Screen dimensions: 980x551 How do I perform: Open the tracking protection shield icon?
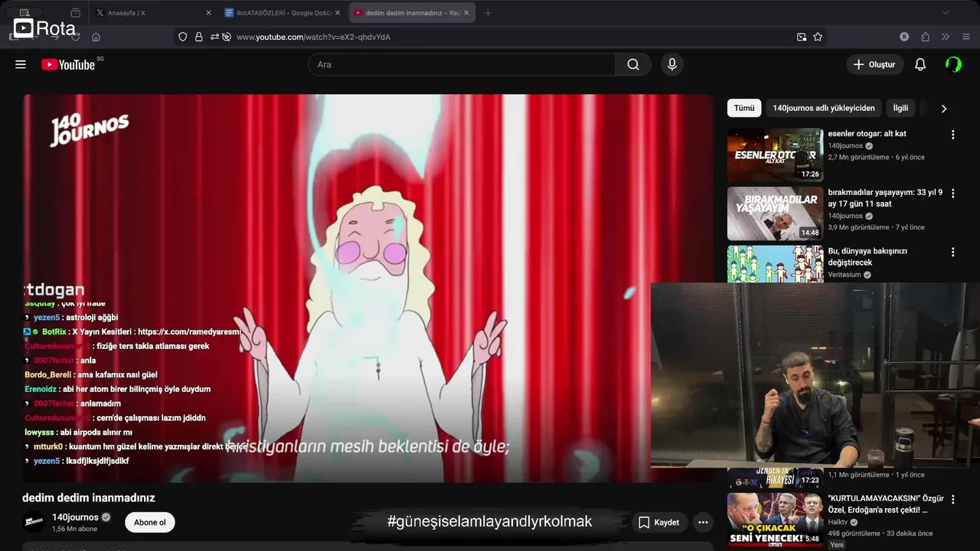pos(182,37)
